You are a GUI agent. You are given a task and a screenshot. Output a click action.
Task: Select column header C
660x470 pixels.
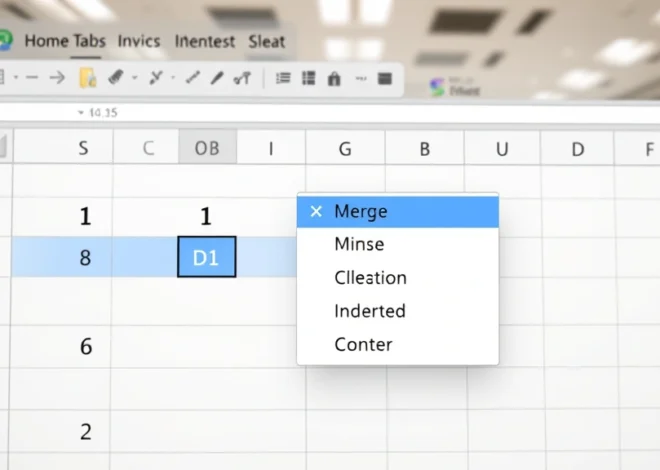coord(146,147)
